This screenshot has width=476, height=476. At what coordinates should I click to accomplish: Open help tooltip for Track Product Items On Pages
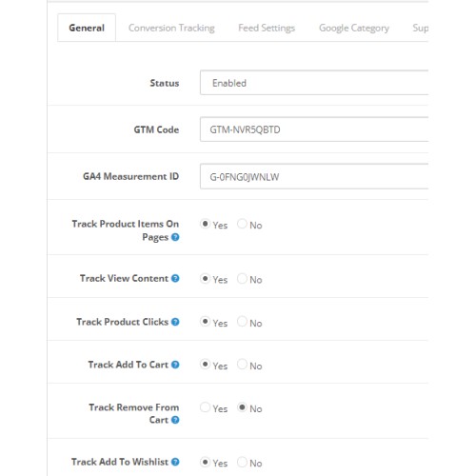(175, 237)
